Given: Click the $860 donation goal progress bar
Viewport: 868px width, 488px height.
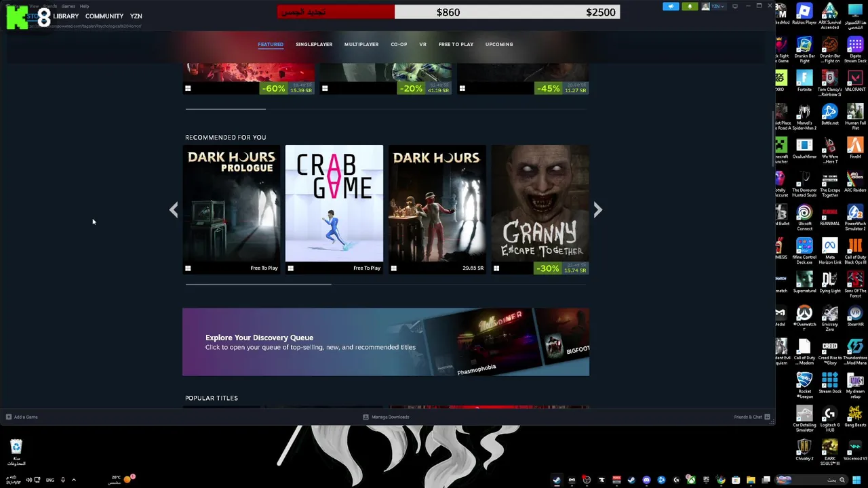Looking at the screenshot, I should (x=448, y=12).
